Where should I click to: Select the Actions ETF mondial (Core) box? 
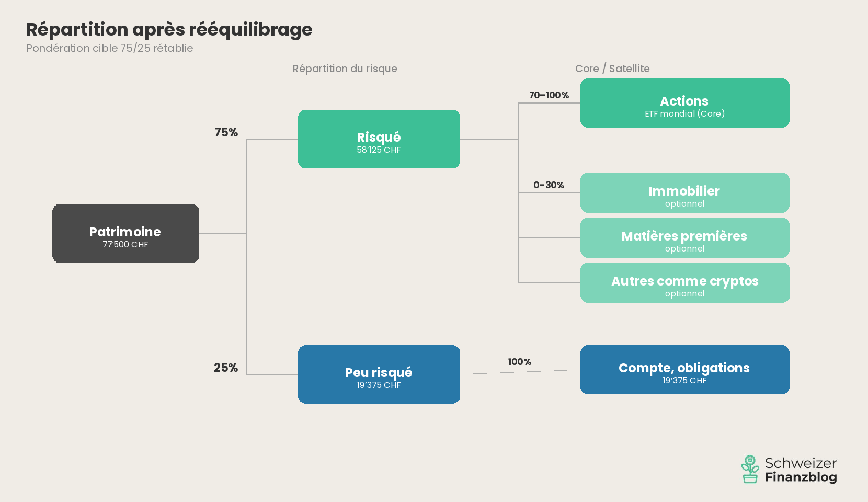pos(684,103)
